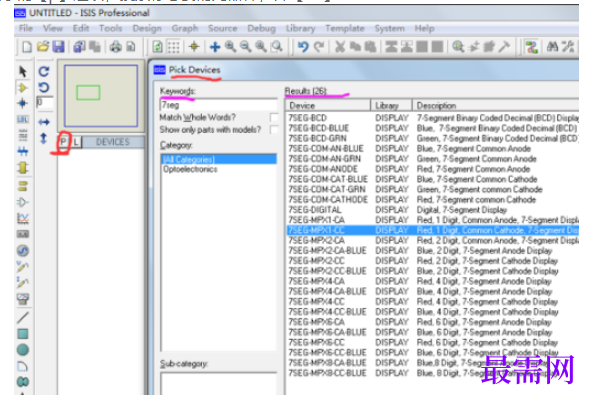Click the Device column header
Screen dimensions: 593x401
328,106
